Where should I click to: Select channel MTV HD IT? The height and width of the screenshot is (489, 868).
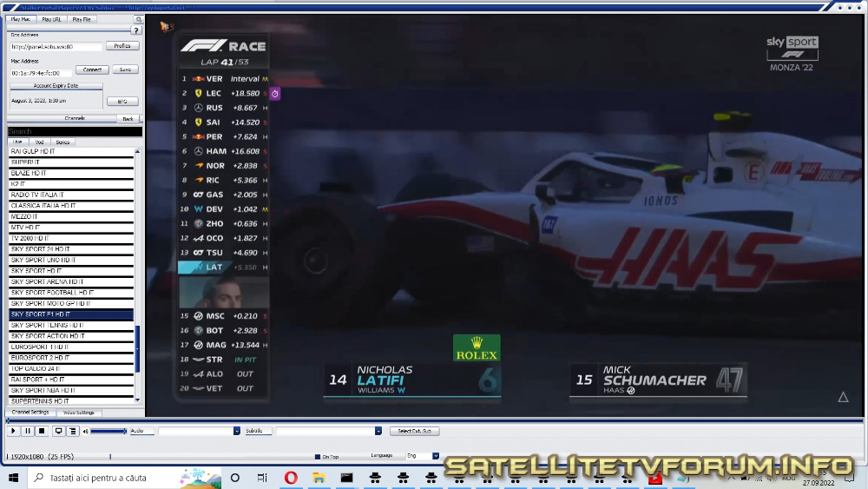(x=71, y=228)
